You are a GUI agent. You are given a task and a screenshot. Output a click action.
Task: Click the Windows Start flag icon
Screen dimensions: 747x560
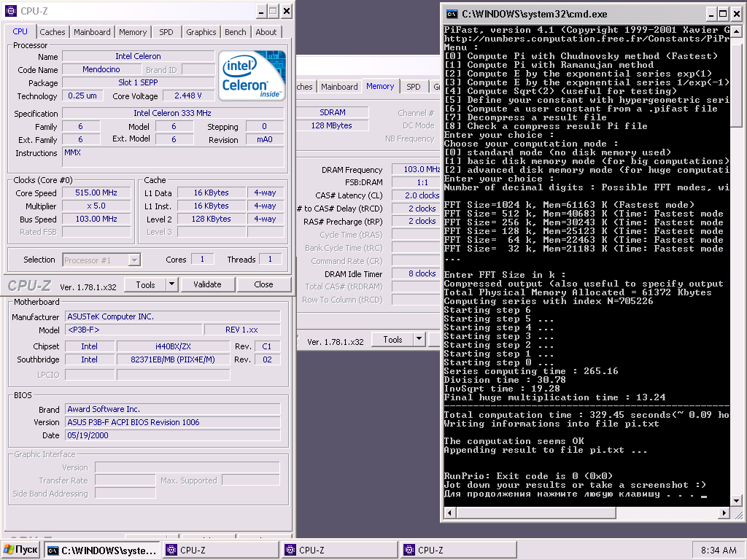click(x=9, y=550)
